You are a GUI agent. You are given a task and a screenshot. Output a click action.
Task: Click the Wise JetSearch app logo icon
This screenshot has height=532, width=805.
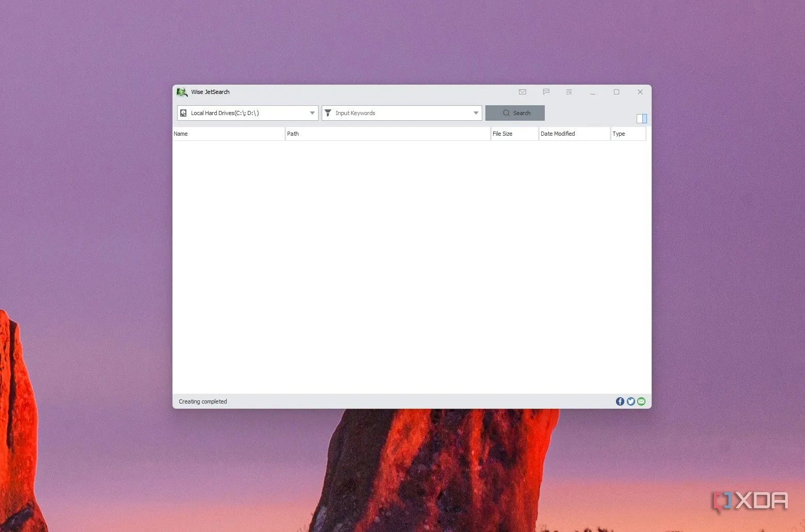pyautogui.click(x=182, y=92)
